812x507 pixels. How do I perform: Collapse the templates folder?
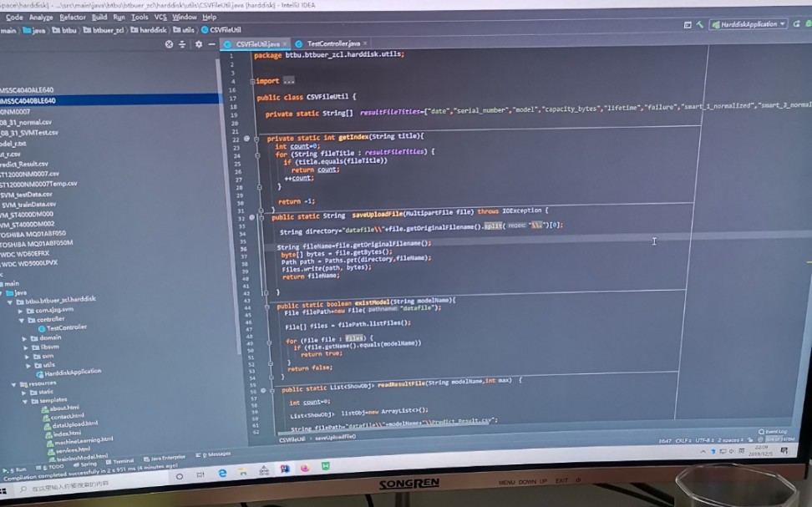point(25,402)
